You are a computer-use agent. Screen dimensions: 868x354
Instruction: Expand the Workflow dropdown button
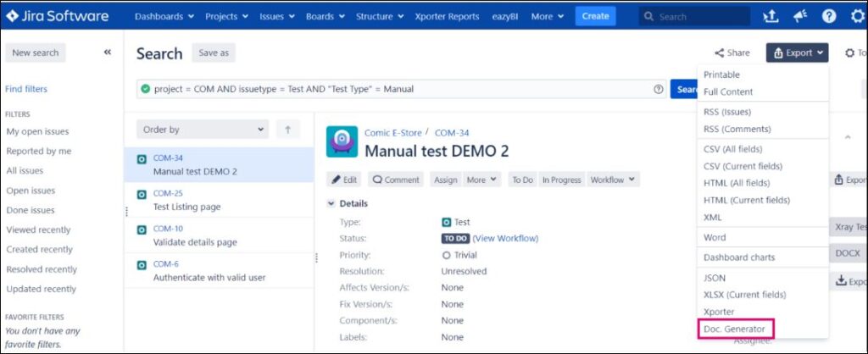click(614, 180)
